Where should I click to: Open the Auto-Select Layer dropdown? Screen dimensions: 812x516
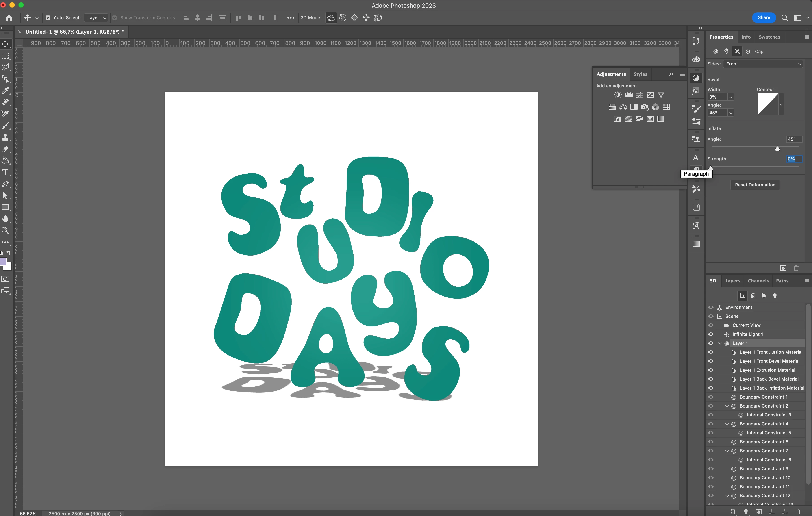(x=96, y=18)
